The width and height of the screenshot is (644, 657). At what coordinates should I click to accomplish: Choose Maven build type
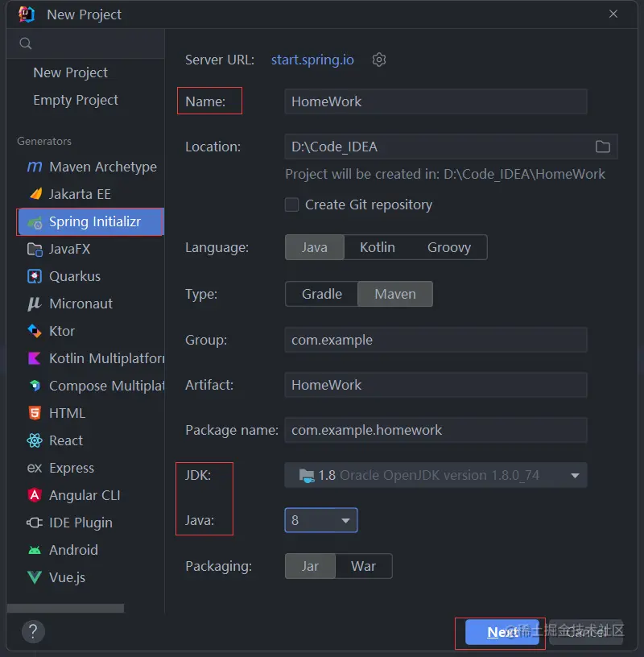pyautogui.click(x=395, y=294)
